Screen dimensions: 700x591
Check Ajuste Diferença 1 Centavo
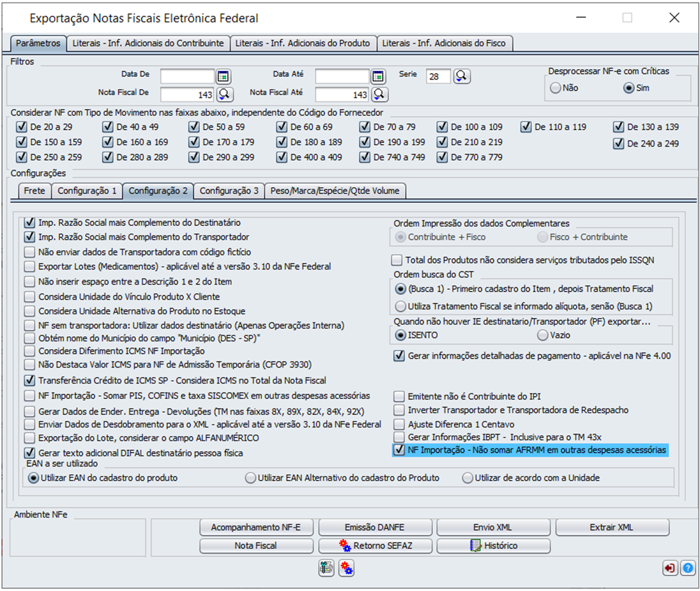[399, 424]
